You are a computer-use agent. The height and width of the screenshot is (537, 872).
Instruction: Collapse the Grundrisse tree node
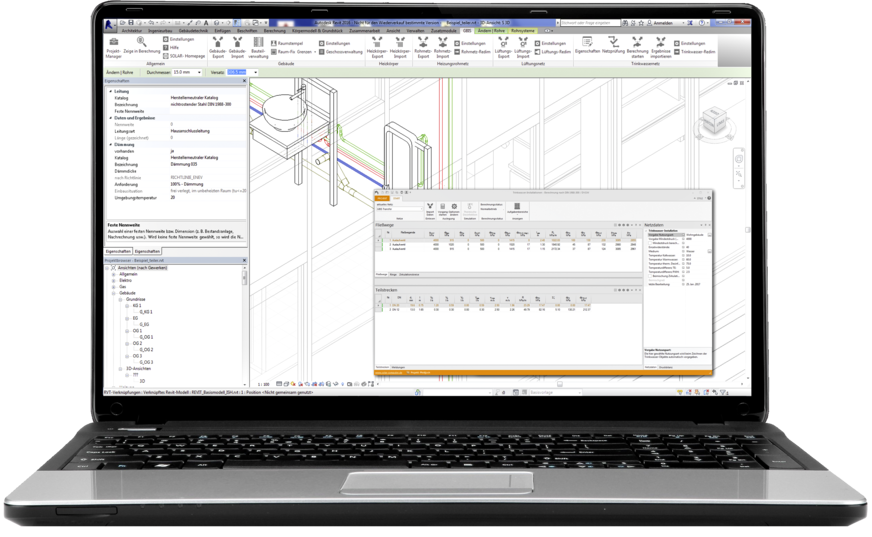[121, 299]
